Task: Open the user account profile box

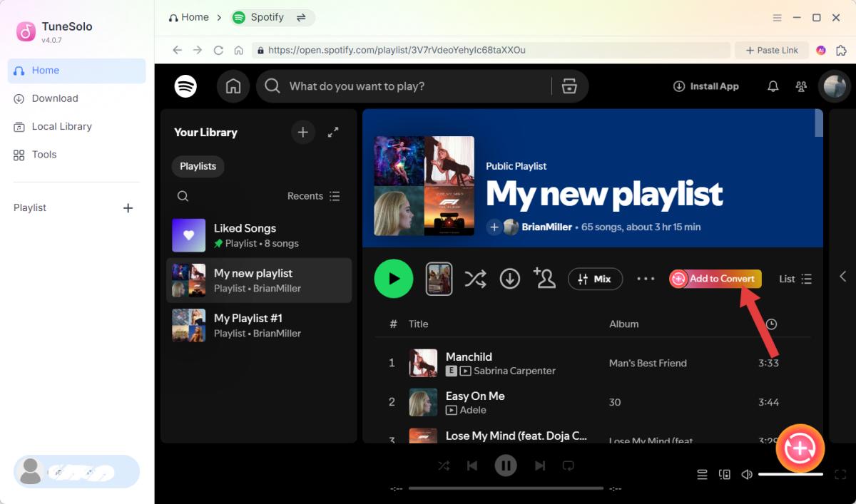Action: (x=76, y=471)
